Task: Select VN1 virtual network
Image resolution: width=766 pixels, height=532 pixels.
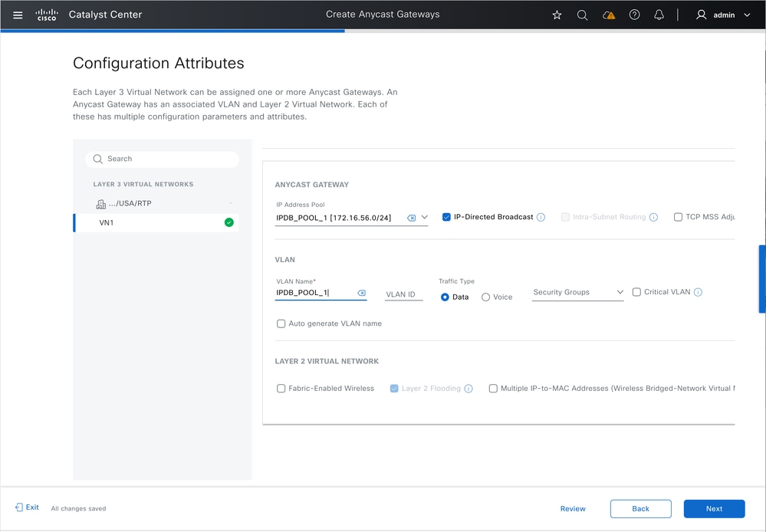Action: click(156, 222)
